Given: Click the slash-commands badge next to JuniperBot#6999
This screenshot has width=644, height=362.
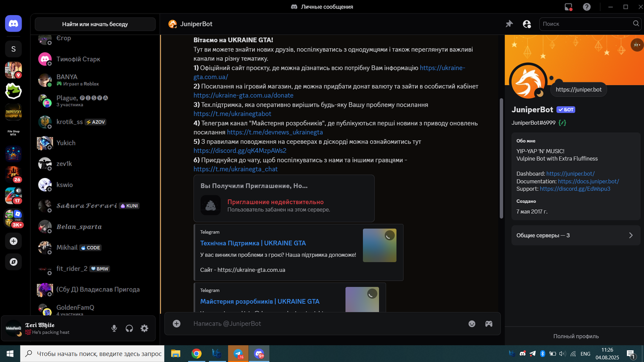Looking at the screenshot, I should pyautogui.click(x=562, y=122).
